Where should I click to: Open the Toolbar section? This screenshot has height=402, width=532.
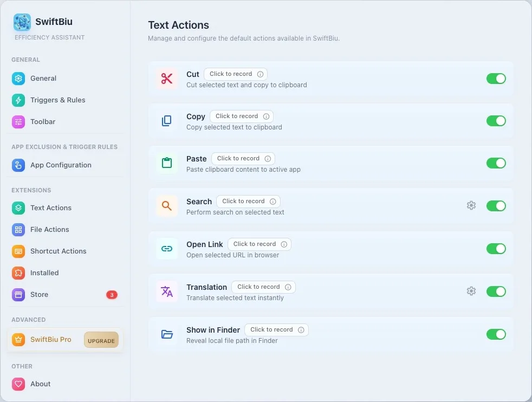64,122
